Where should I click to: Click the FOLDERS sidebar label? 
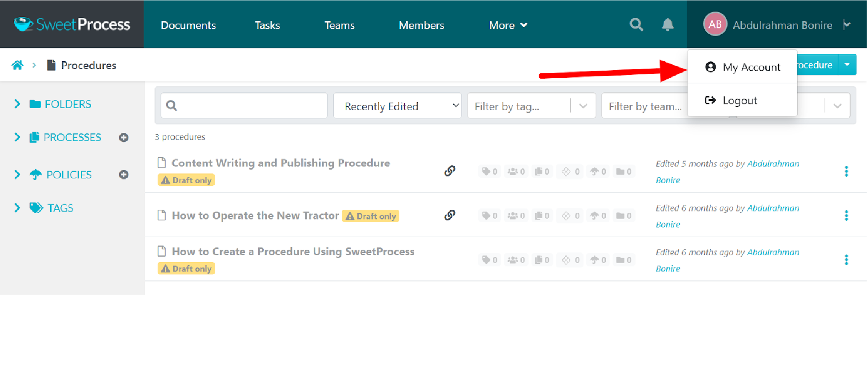click(x=68, y=104)
